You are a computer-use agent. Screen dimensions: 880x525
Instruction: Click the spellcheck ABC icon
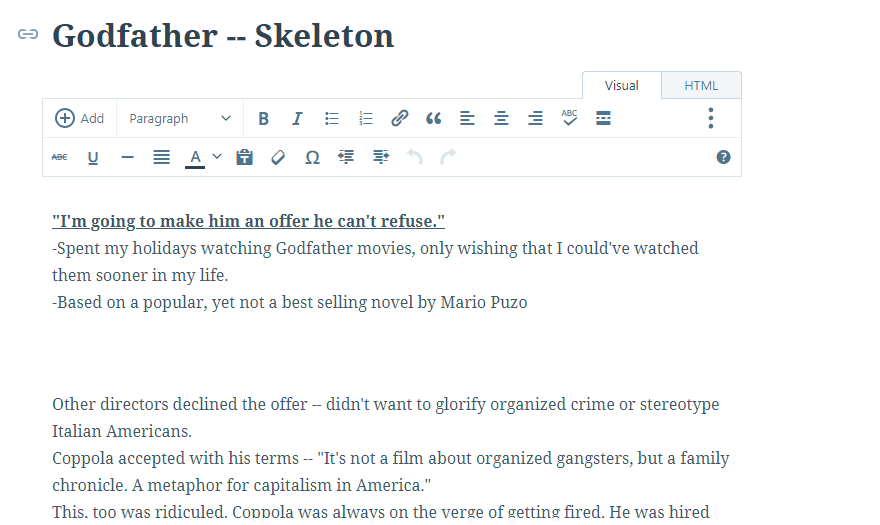[x=569, y=118]
